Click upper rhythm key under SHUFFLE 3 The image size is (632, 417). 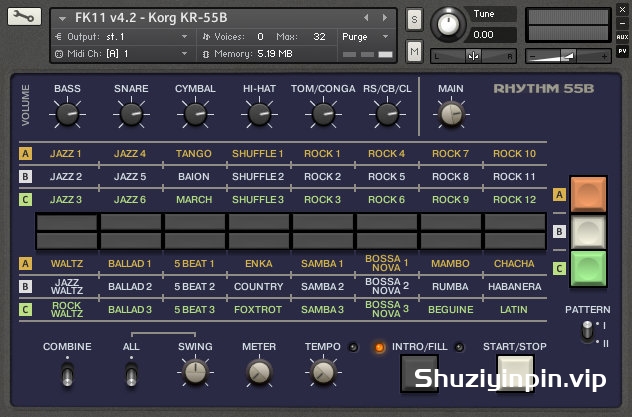259,222
